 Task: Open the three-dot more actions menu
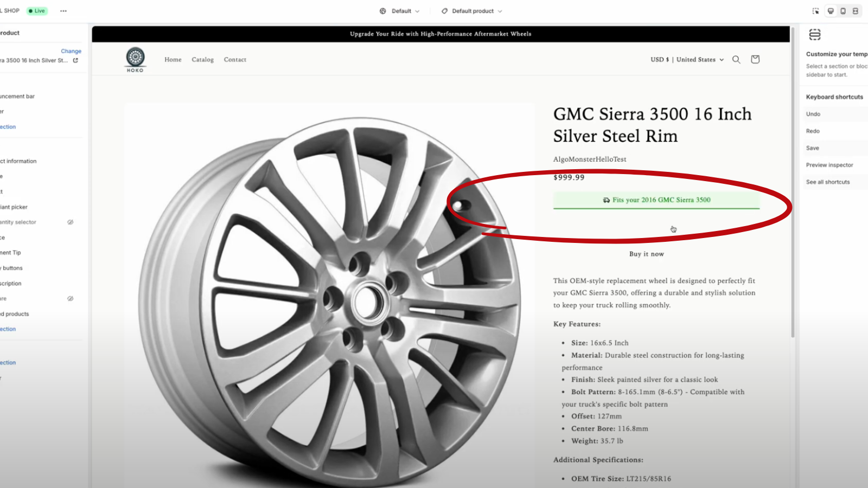(63, 11)
